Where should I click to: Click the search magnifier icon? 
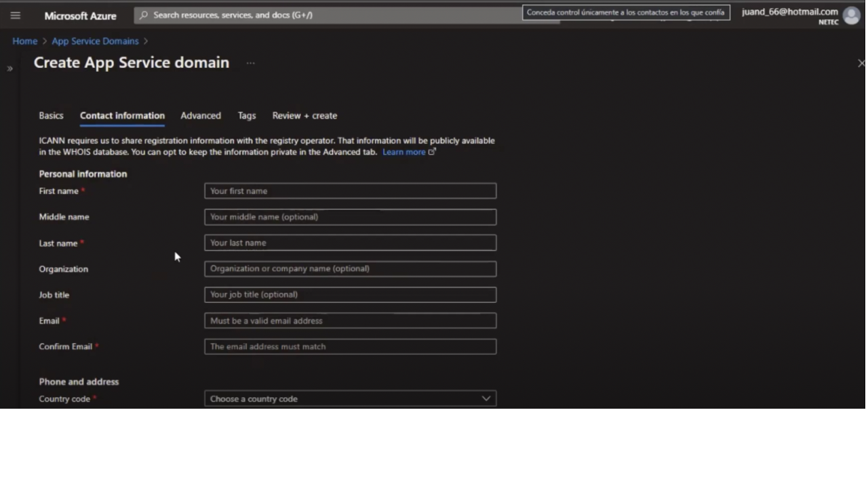[144, 15]
